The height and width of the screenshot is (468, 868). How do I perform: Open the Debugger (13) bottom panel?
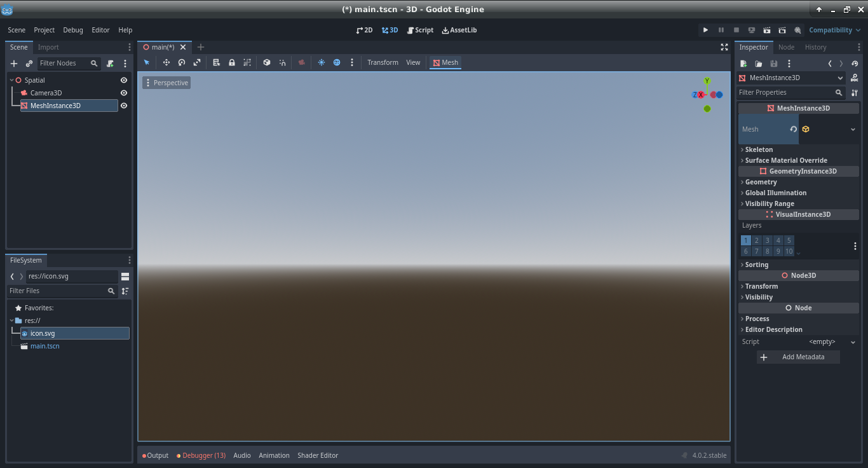click(201, 455)
